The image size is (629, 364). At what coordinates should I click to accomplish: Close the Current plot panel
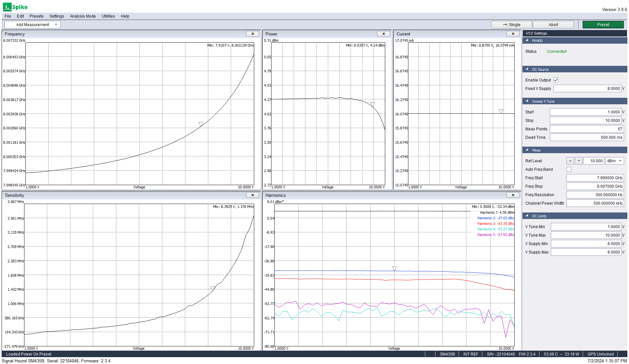click(513, 34)
